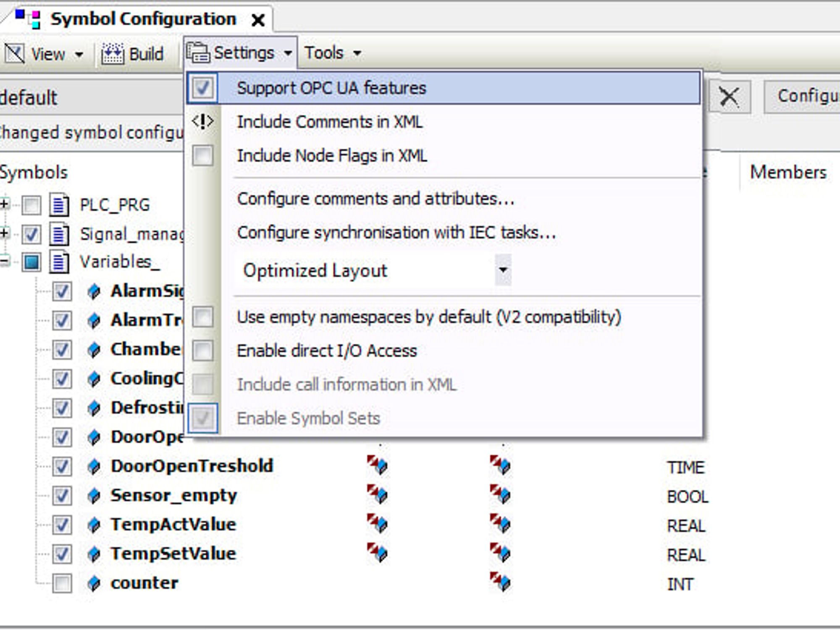Toggle Include Node Flags in XML checkbox
840x630 pixels.
pyautogui.click(x=202, y=156)
